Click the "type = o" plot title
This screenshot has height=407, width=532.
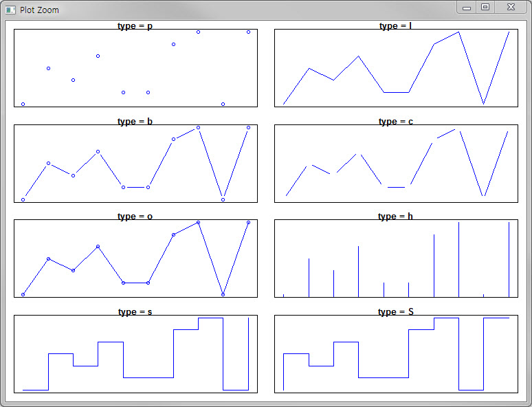pyautogui.click(x=135, y=217)
